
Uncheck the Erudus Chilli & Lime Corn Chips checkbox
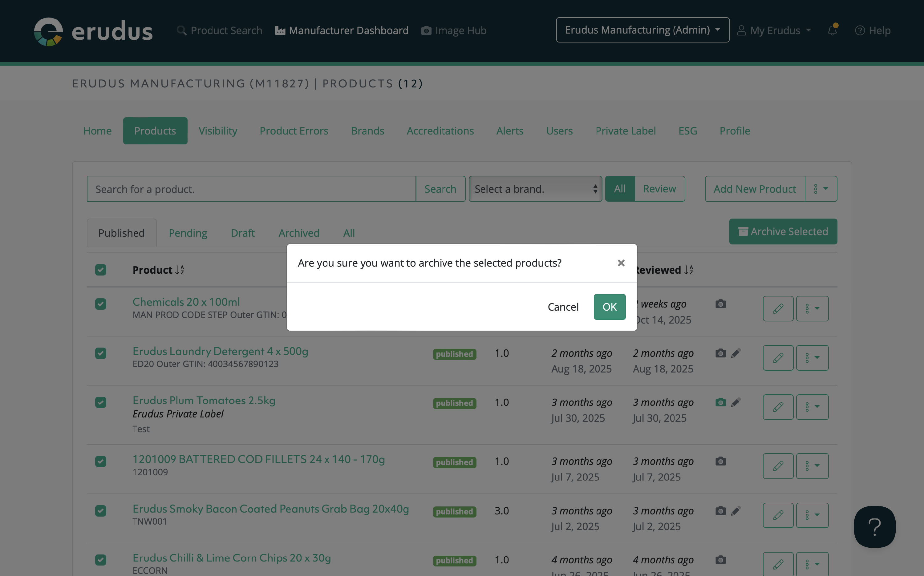point(101,560)
